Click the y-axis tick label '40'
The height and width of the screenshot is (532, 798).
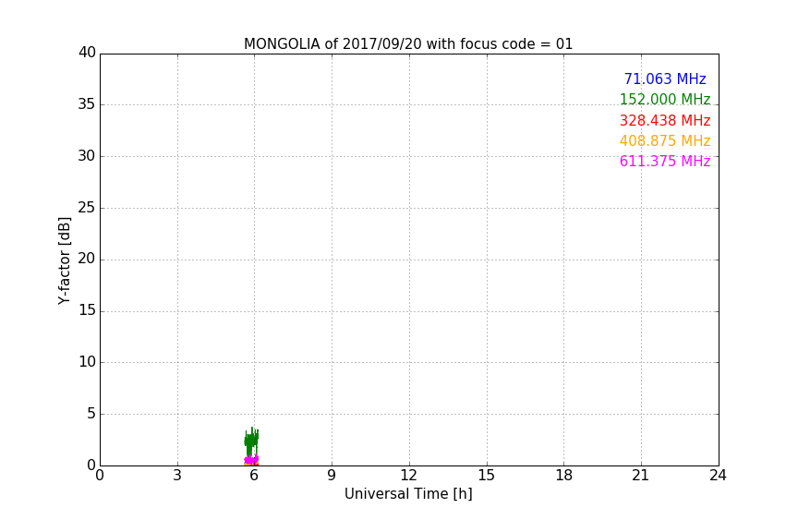tap(87, 53)
